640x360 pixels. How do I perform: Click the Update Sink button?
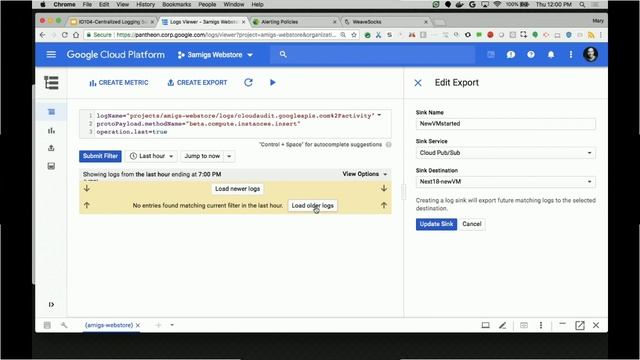[436, 224]
